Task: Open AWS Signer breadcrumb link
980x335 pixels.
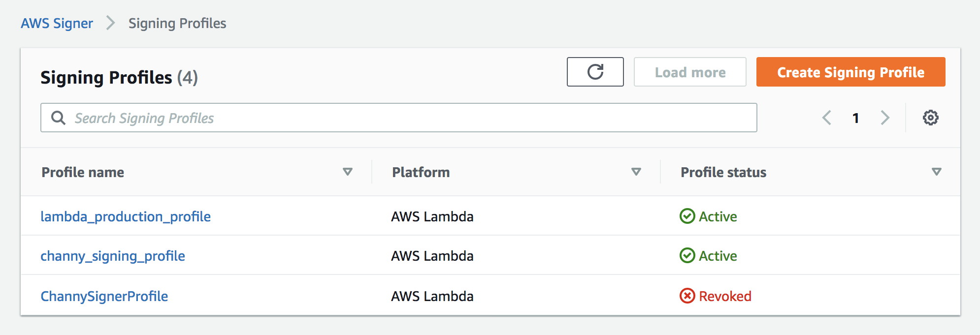Action: coord(57,23)
